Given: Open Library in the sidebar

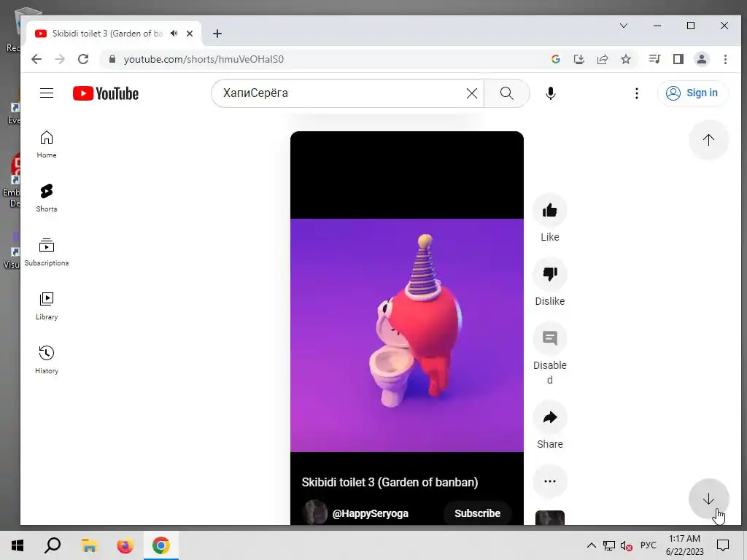Looking at the screenshot, I should (x=47, y=306).
